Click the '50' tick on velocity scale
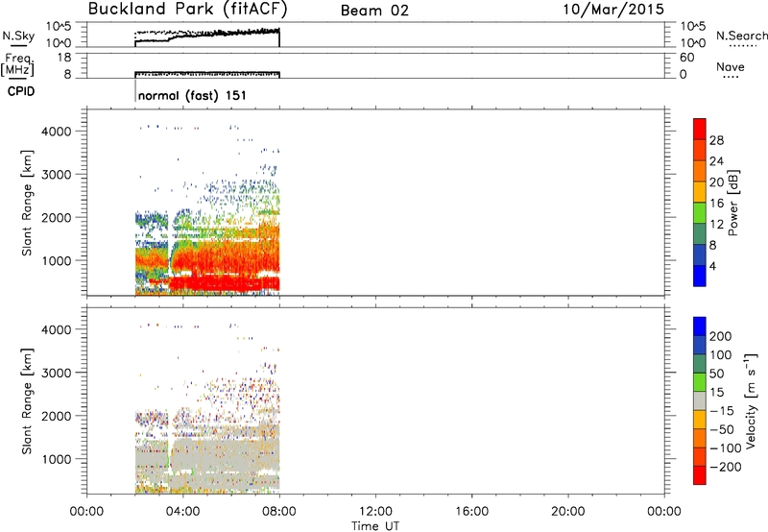This screenshot has width=768, height=532. point(716,374)
